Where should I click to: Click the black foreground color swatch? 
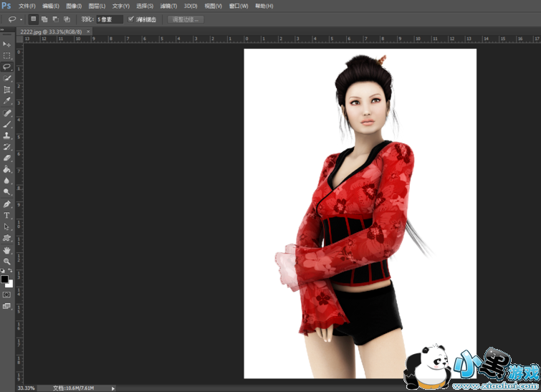(x=4, y=279)
